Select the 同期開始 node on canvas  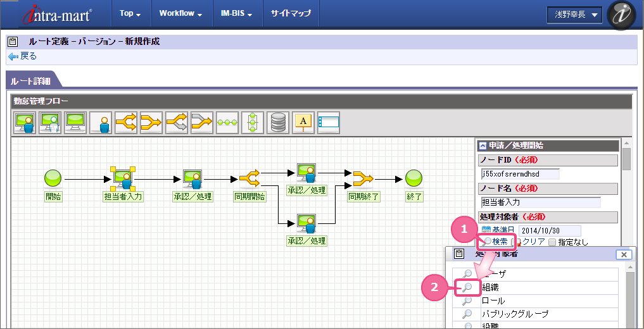(249, 179)
